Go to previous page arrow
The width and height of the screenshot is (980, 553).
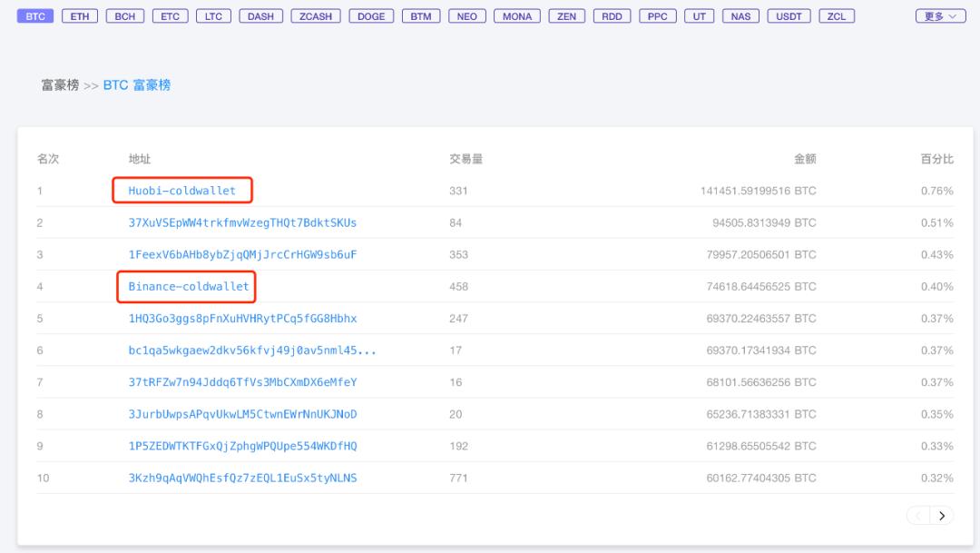pos(918,516)
